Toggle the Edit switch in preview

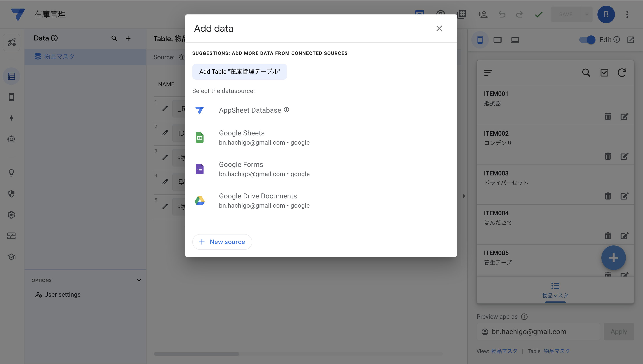pos(587,40)
